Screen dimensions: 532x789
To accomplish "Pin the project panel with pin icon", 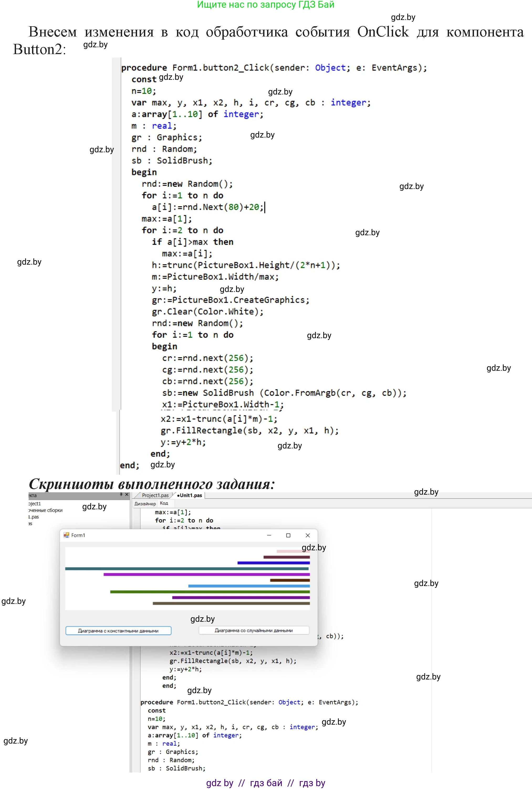I will coord(121,495).
